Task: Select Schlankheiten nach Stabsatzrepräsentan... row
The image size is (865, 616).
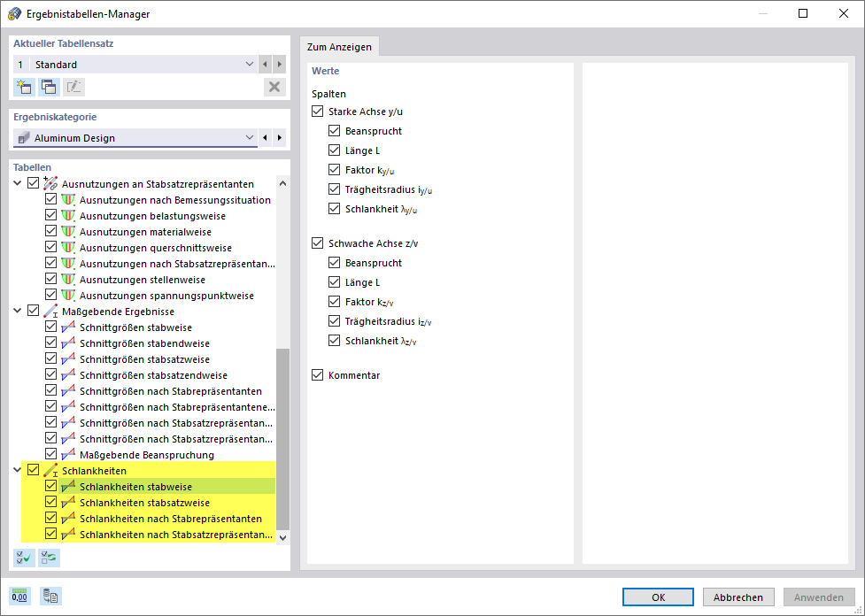Action: click(x=176, y=535)
